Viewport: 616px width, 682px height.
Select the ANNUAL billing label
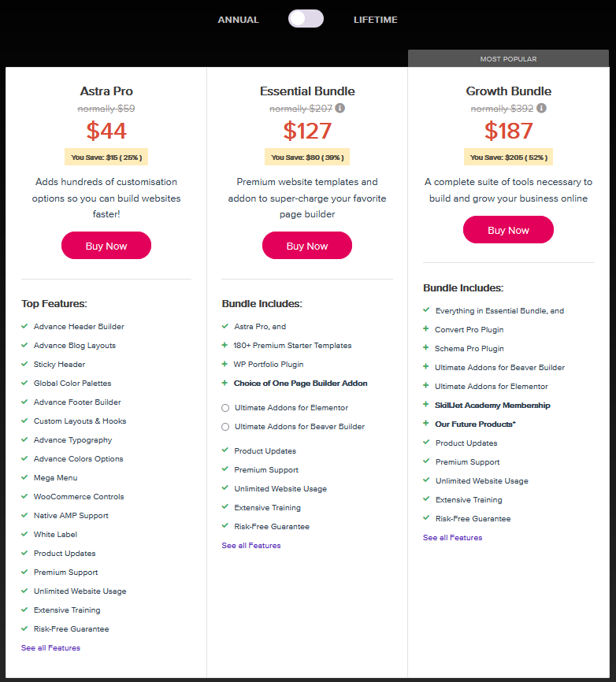(238, 20)
